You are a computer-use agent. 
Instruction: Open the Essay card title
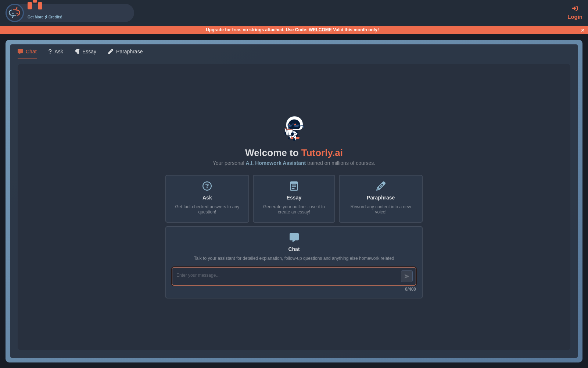[x=294, y=198]
